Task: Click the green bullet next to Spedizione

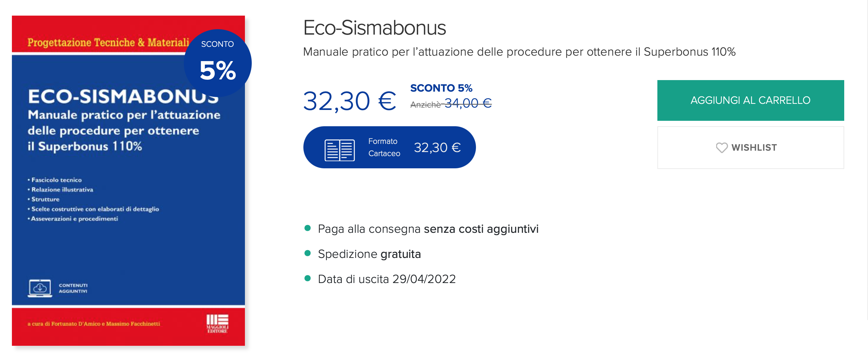Action: point(308,253)
